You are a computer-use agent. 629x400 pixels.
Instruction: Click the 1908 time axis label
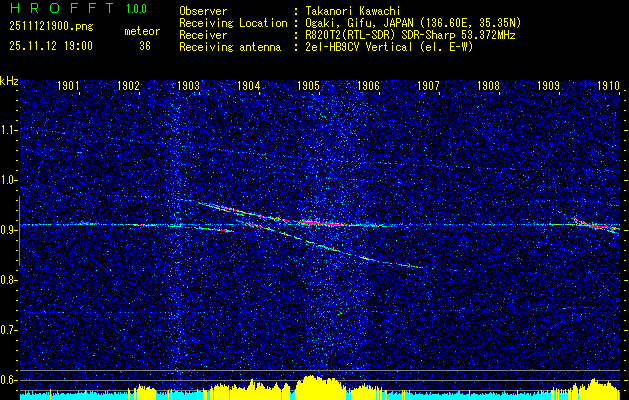[489, 85]
